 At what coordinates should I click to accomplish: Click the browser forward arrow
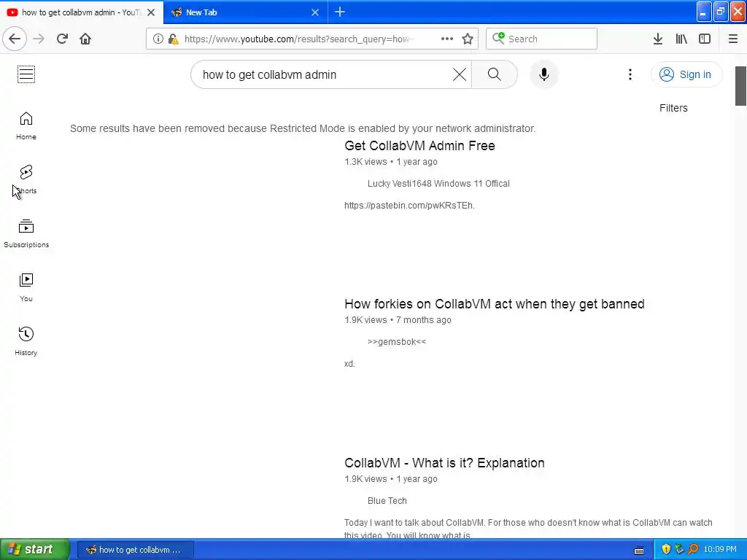pyautogui.click(x=39, y=39)
